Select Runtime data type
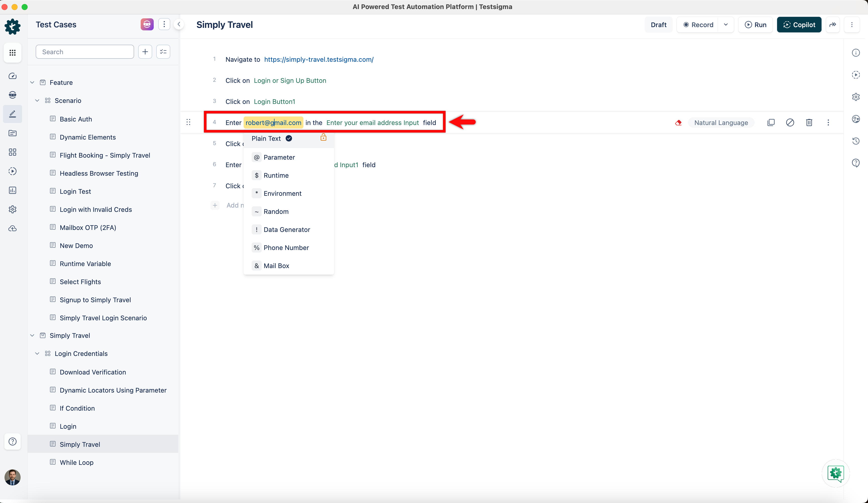The image size is (868, 503). tap(289, 176)
